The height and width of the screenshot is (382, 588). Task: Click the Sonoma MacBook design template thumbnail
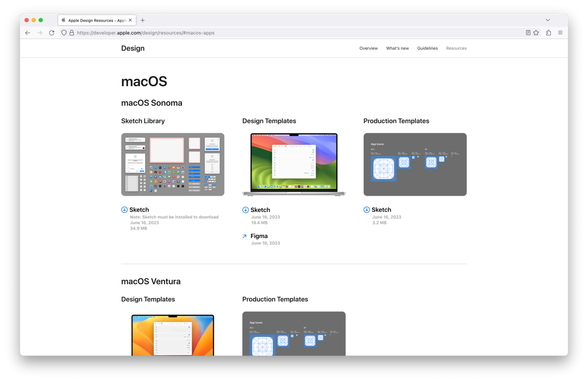(294, 165)
